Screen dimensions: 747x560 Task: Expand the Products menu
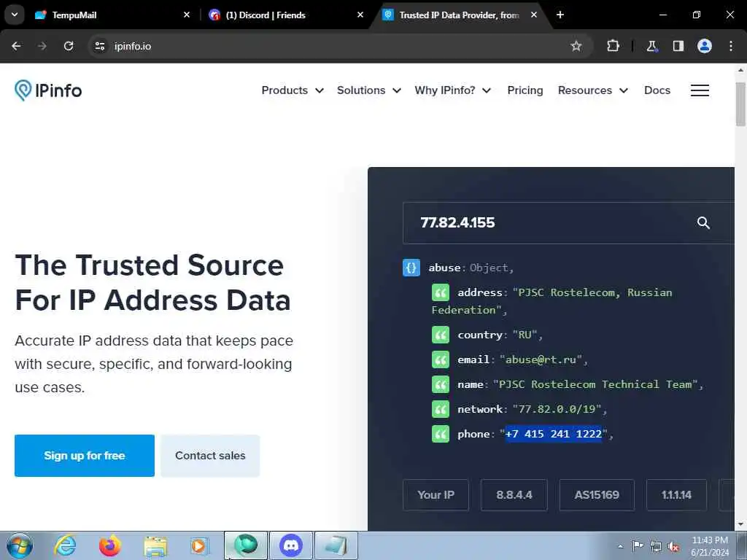(293, 90)
